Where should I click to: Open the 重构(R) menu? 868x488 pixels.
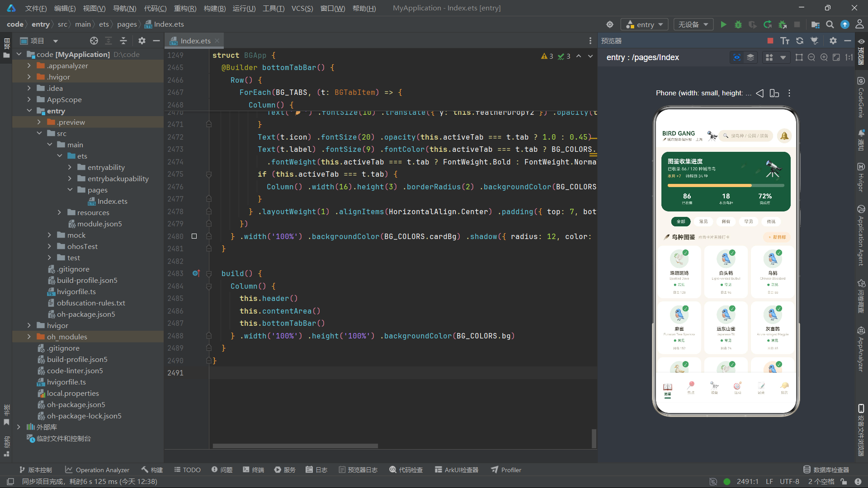[x=185, y=8]
